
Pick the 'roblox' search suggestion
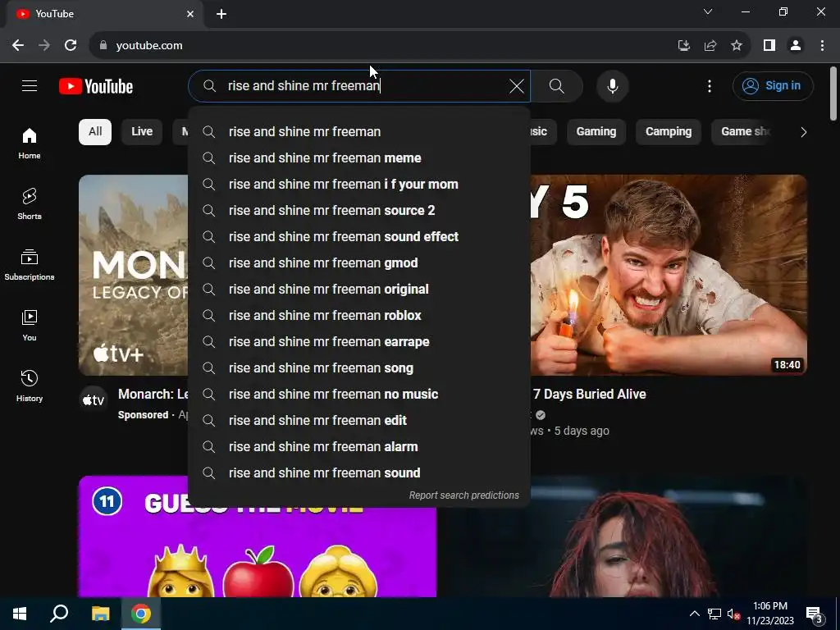[x=359, y=316]
